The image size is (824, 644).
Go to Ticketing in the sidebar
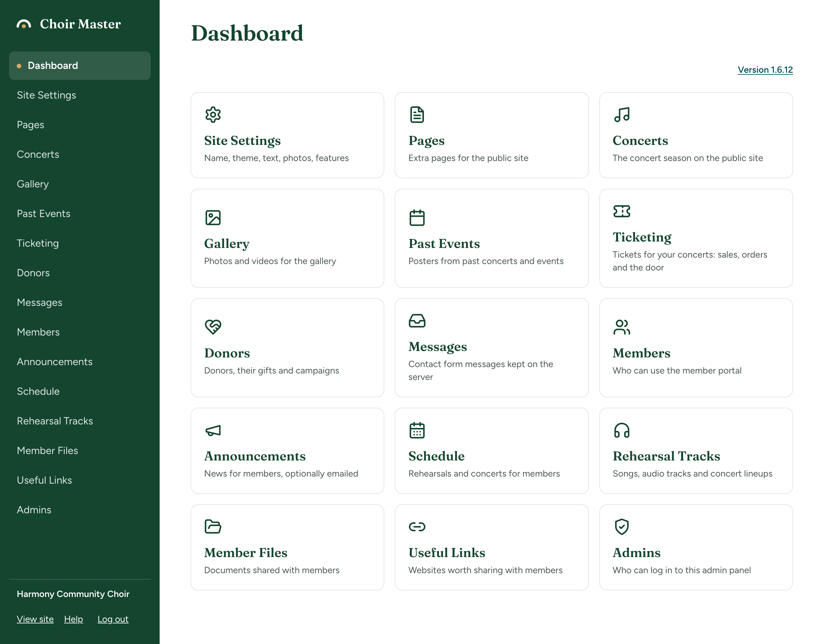point(80,243)
